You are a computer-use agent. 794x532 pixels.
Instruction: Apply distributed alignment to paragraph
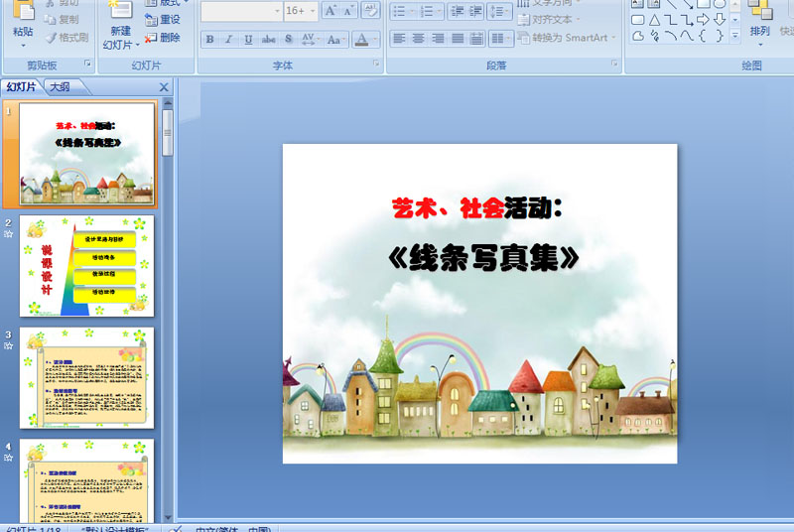click(x=476, y=39)
